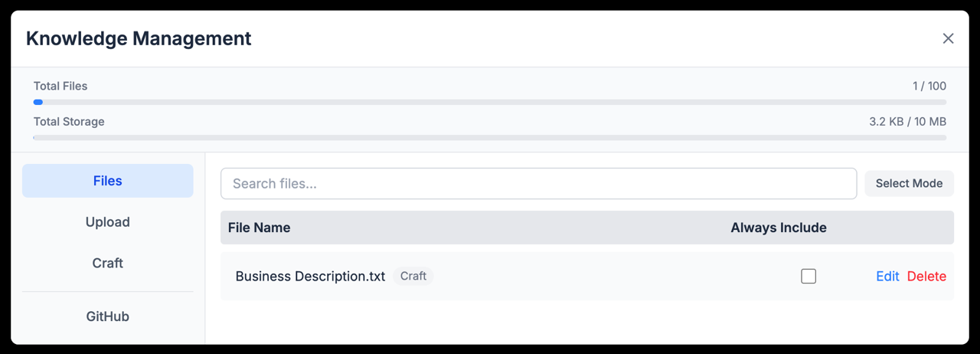This screenshot has width=980, height=354.
Task: Switch to the Upload section
Action: [x=107, y=222]
